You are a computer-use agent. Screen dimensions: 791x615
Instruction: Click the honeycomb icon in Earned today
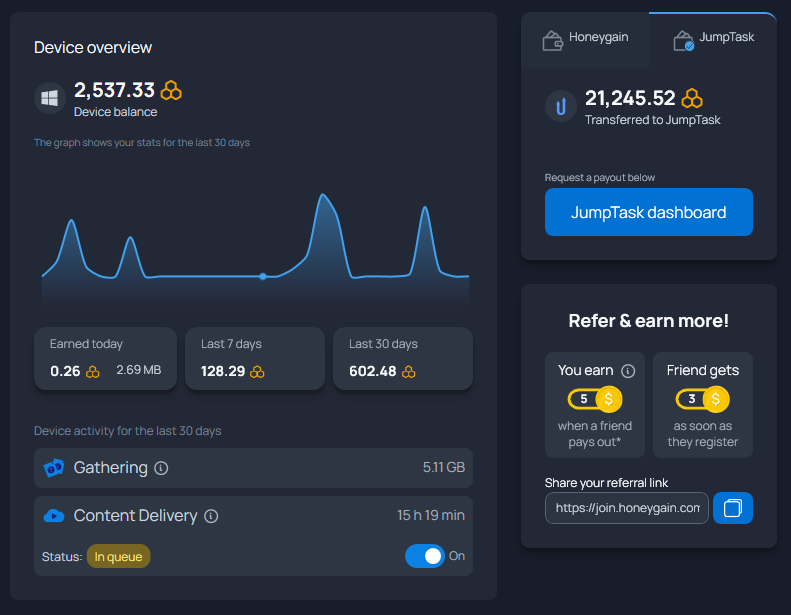[x=92, y=372]
